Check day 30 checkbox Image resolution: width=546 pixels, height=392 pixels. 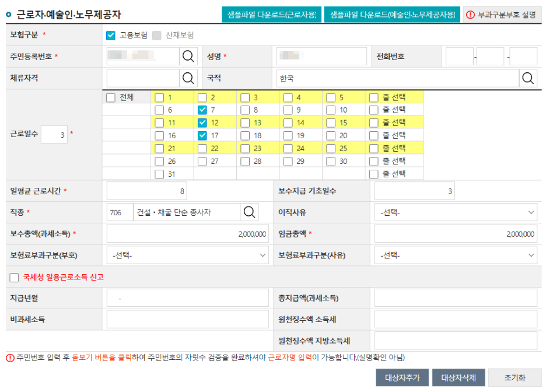tap(331, 162)
